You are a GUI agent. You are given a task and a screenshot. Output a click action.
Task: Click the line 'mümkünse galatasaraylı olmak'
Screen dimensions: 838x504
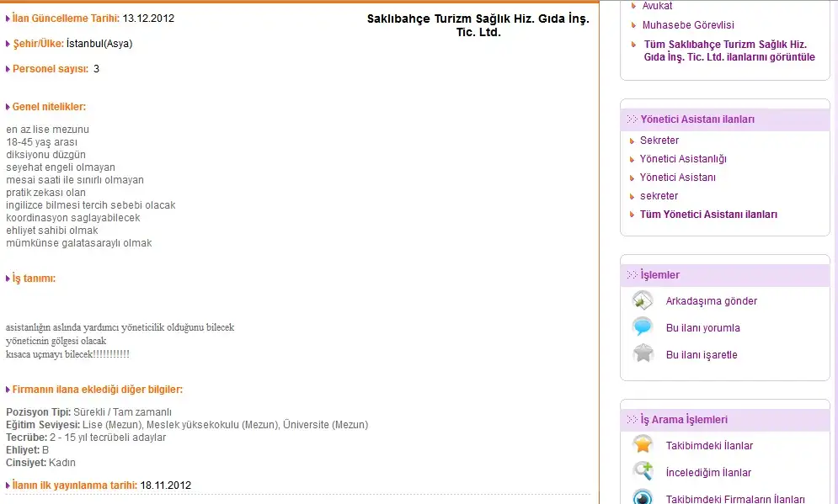79,243
